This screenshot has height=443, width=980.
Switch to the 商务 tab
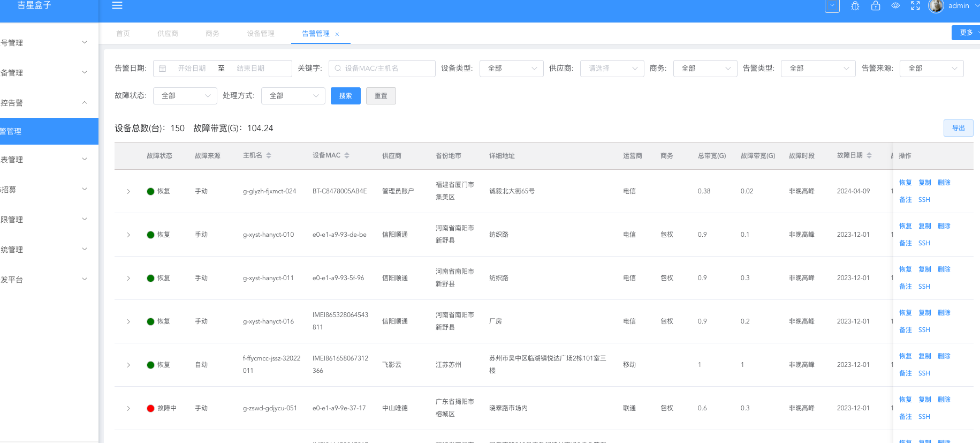(212, 33)
